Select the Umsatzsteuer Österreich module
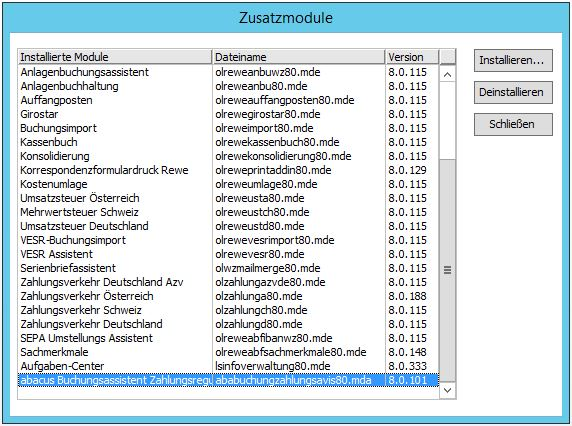 pyautogui.click(x=228, y=198)
